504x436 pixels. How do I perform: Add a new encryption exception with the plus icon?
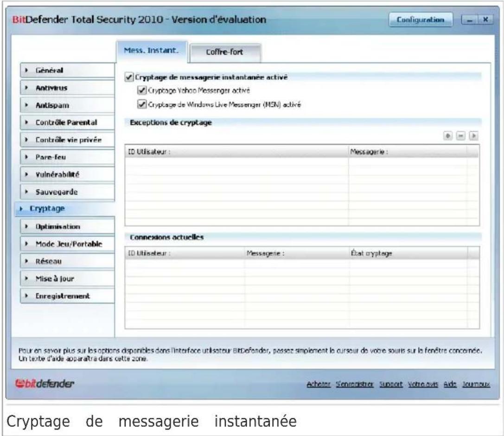[447, 136]
